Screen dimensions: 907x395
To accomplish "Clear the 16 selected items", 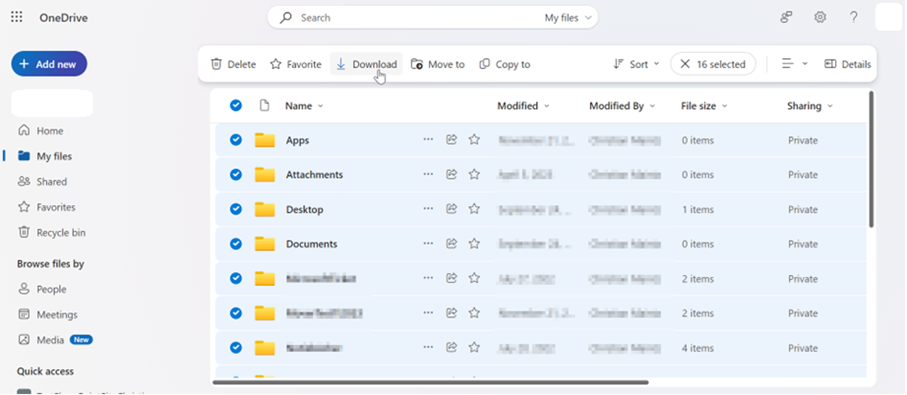I will pyautogui.click(x=713, y=64).
